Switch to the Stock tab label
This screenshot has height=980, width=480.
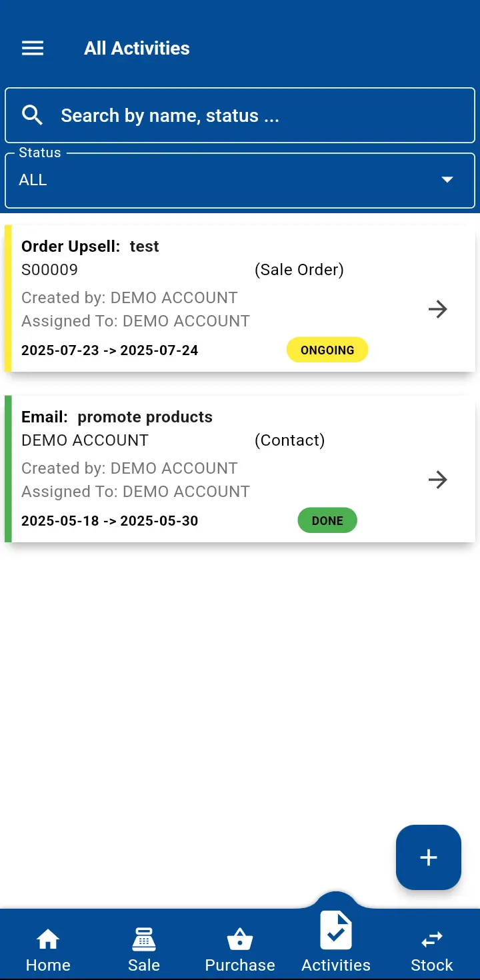(x=432, y=965)
